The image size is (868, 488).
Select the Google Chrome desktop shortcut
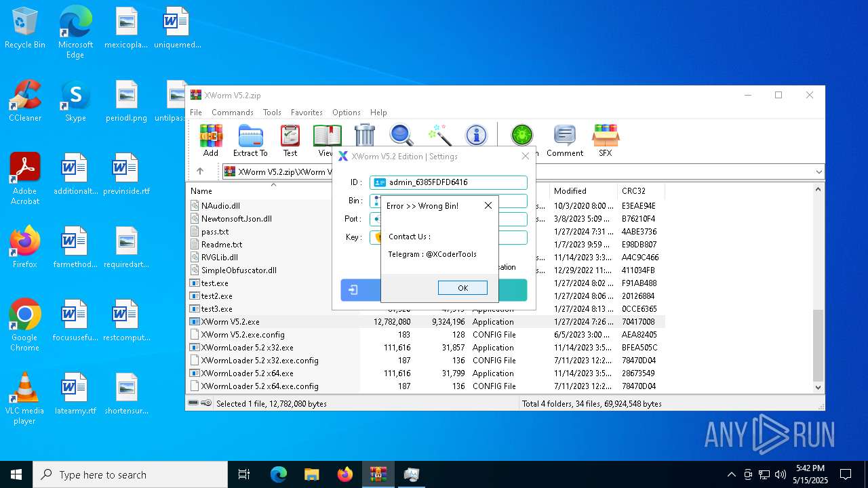pos(25,325)
